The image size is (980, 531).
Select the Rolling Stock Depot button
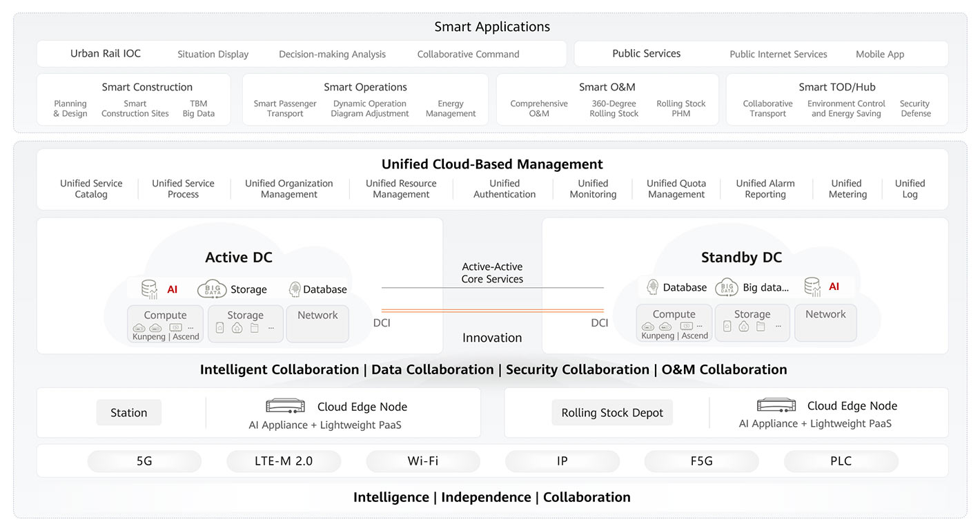point(611,412)
